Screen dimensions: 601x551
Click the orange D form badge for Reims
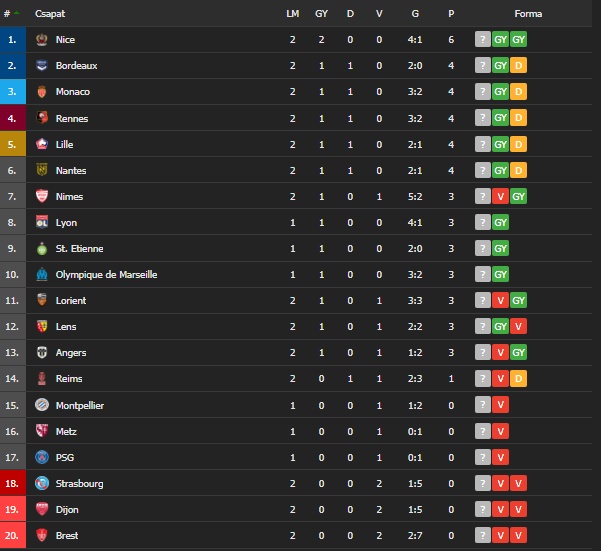(x=518, y=379)
